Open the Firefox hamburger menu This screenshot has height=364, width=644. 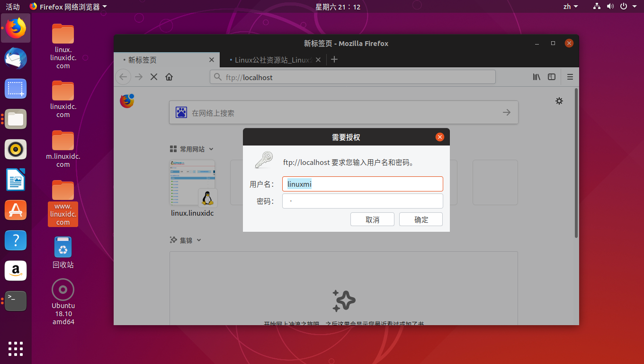(x=570, y=77)
